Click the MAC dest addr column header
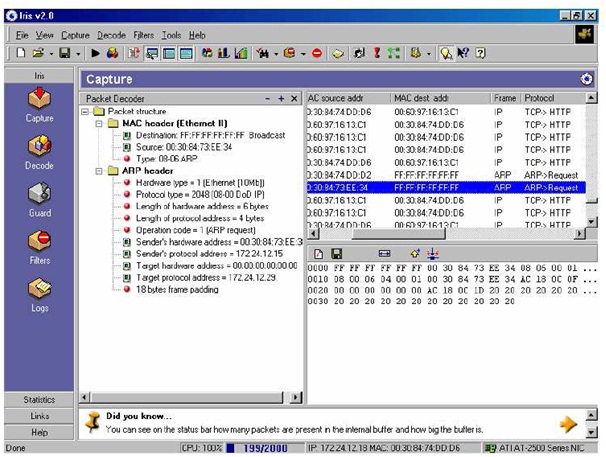 440,98
